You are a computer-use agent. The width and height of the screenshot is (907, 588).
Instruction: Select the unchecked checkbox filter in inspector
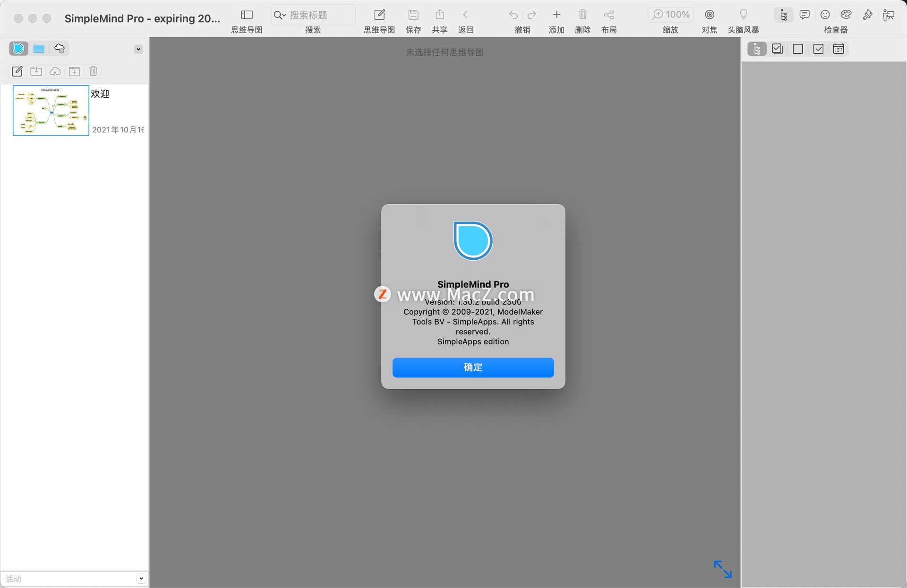click(x=798, y=49)
